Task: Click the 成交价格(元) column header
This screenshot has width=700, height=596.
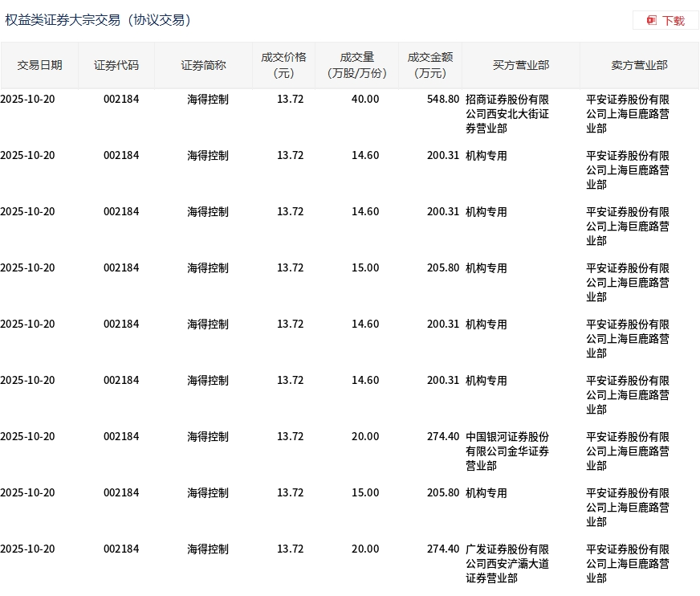Action: click(283, 65)
